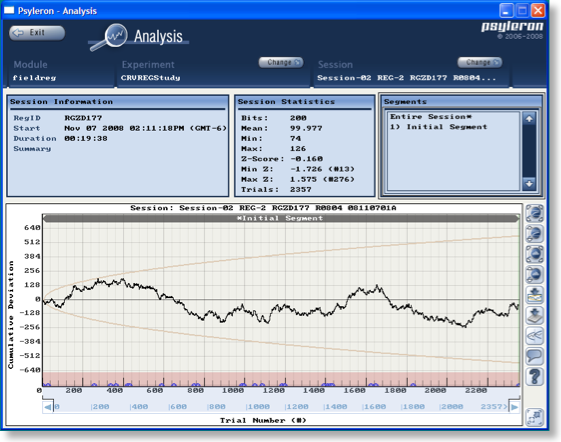This screenshot has height=442, width=561.
Task: Click the faded branching arrows icon
Action: (x=535, y=336)
